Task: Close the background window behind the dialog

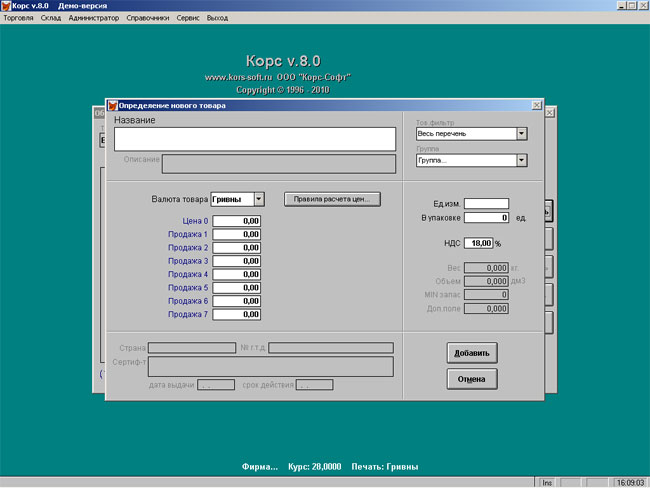Action: pyautogui.click(x=550, y=113)
